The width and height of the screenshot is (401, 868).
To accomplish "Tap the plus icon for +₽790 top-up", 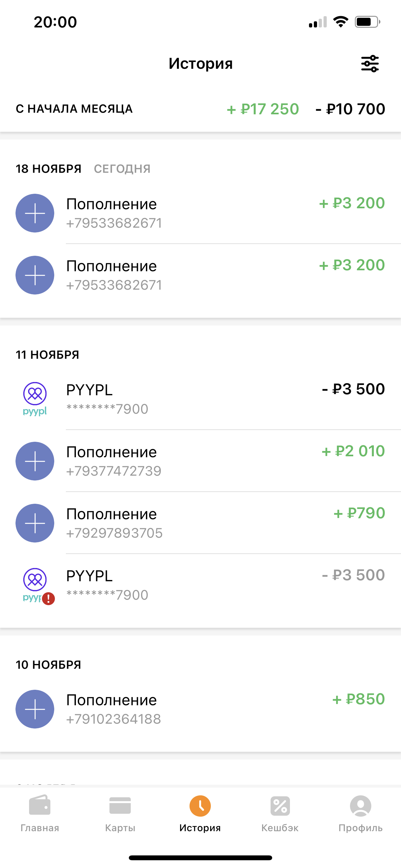I will (x=35, y=523).
